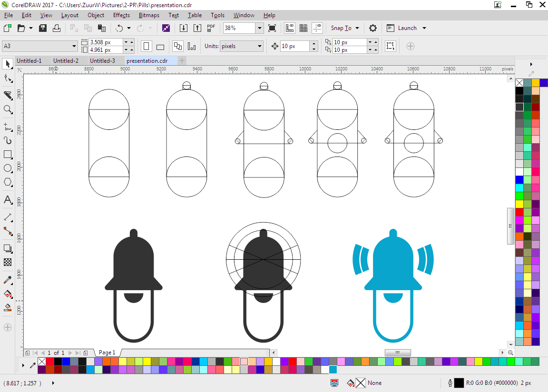Pick the Color Eyedropper tool
This screenshot has width=548, height=392.
coord(8,280)
